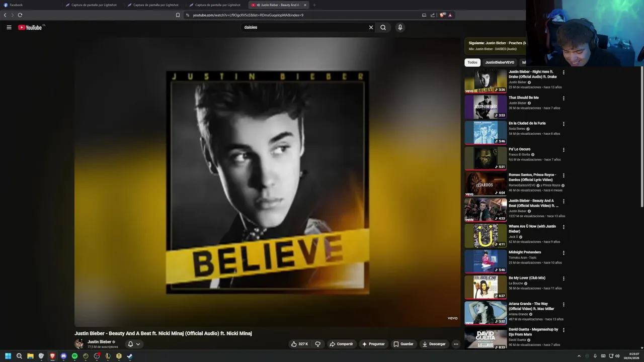644x362 pixels.
Task: Click the Descargar download button
Action: click(434, 344)
